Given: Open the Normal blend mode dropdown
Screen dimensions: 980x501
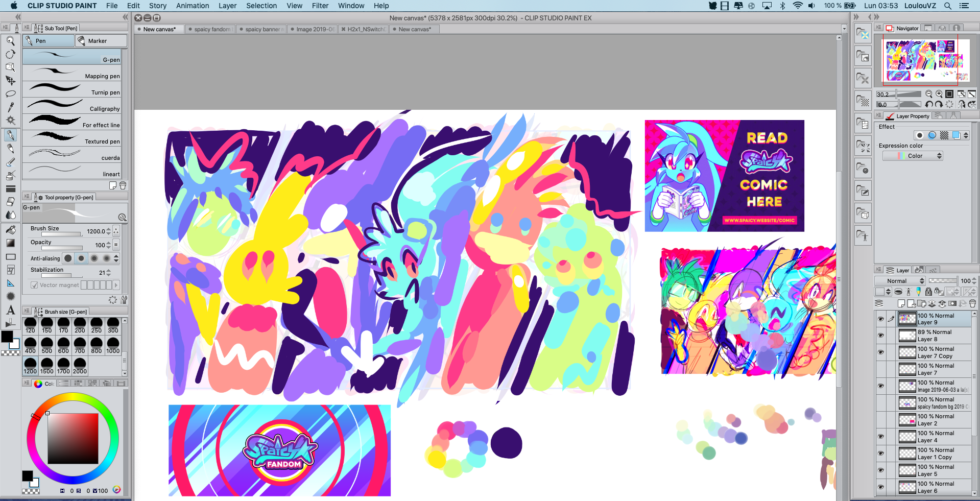Looking at the screenshot, I should coord(899,281).
